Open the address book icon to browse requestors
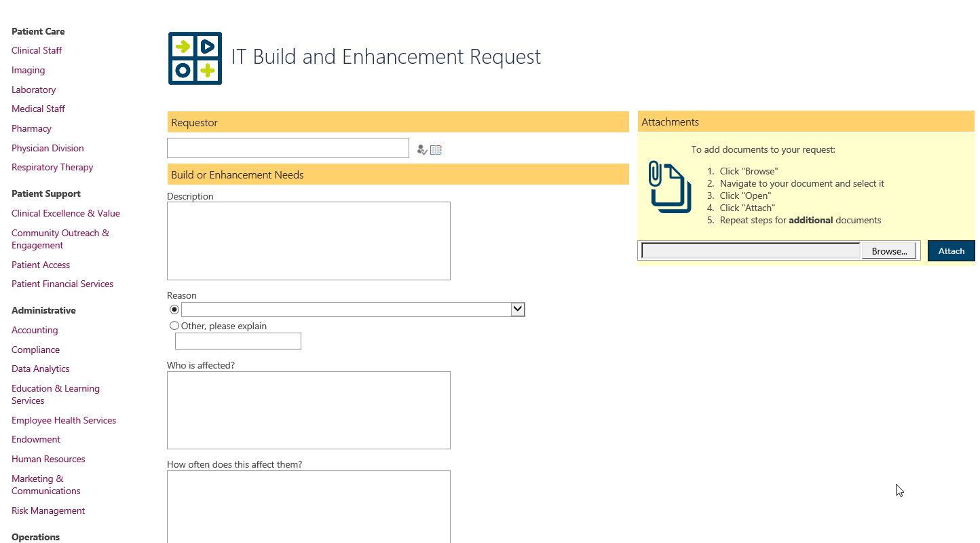 pos(436,149)
